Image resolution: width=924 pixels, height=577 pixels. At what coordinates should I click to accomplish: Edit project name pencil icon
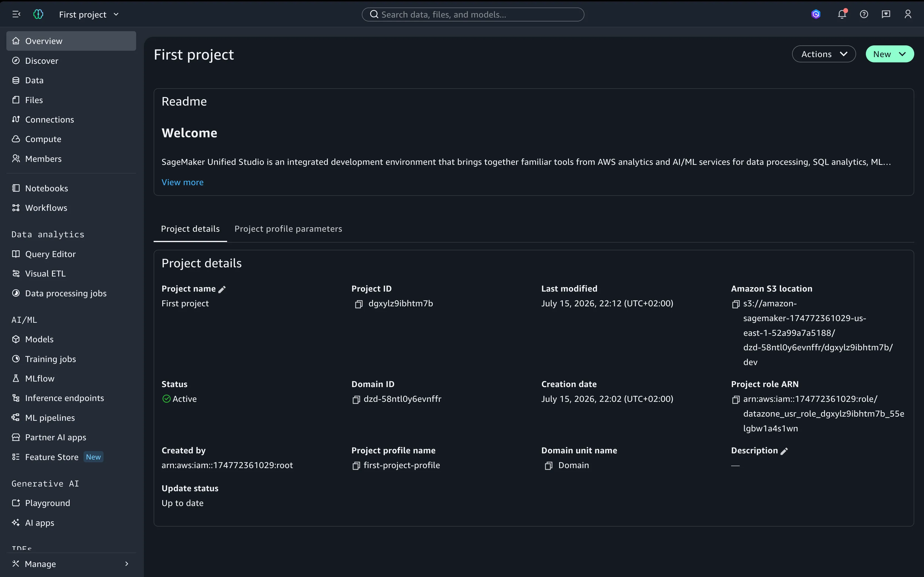[222, 289]
